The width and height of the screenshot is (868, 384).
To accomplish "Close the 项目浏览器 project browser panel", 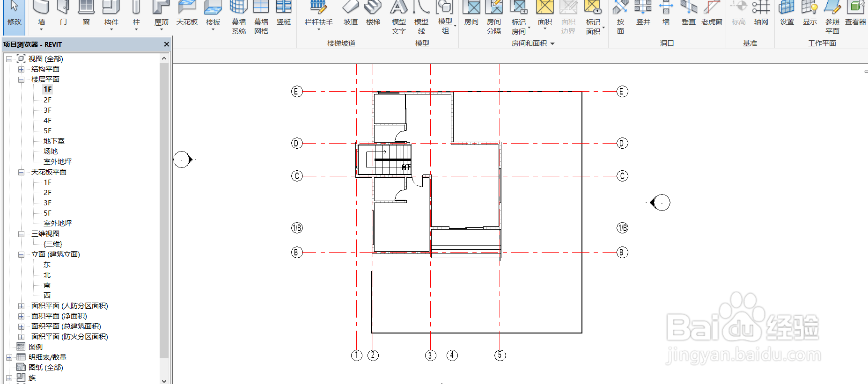I will point(166,44).
